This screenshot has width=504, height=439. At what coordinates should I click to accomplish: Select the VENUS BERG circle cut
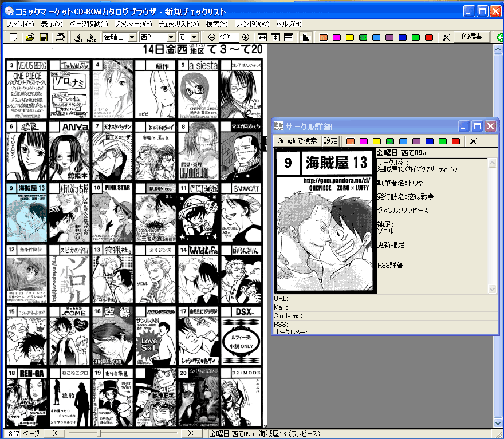(27, 89)
